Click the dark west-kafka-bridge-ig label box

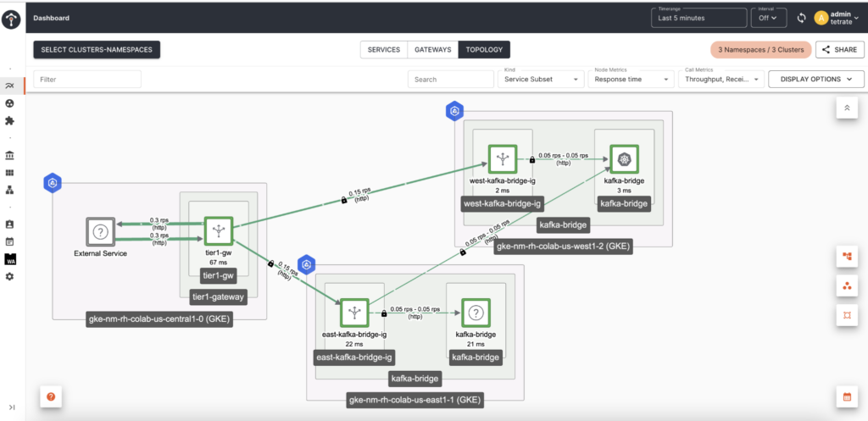click(x=503, y=203)
